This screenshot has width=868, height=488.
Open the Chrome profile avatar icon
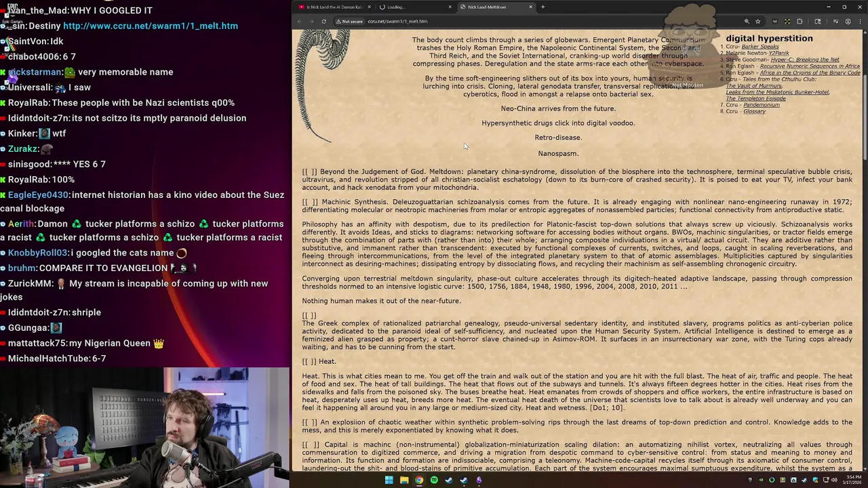848,21
